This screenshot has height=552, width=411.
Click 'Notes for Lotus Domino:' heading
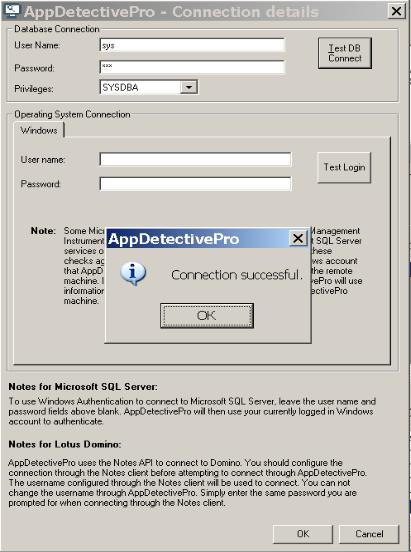coord(65,444)
